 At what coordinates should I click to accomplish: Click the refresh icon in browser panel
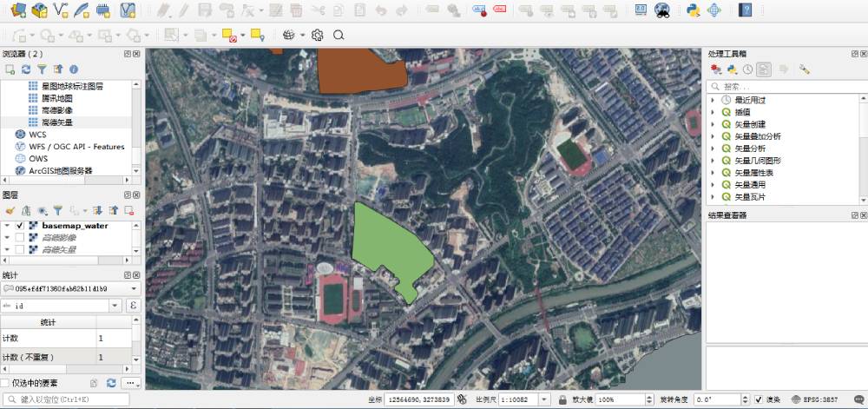pos(26,69)
